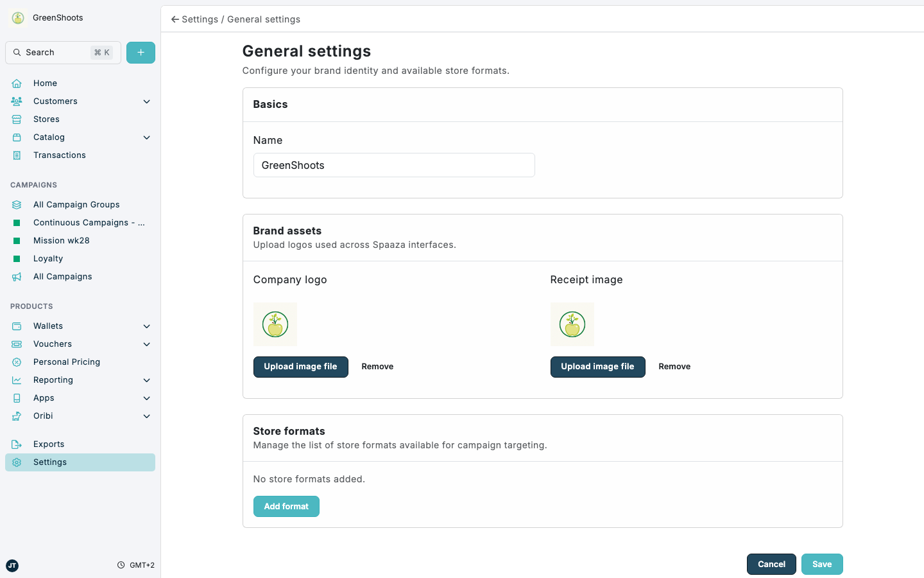The image size is (924, 578).
Task: Expand the Customers sidebar section
Action: click(146, 101)
